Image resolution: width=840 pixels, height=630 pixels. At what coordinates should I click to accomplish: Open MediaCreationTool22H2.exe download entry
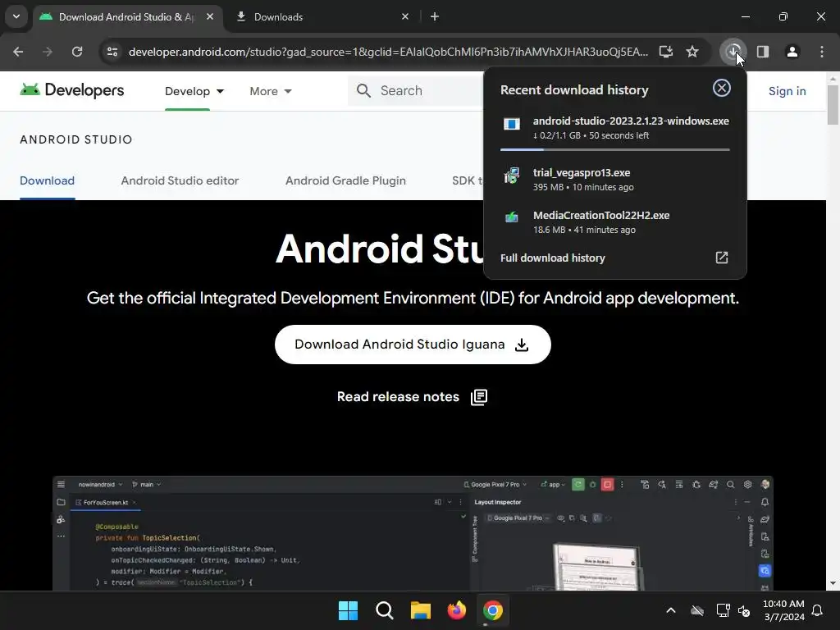pos(615,221)
